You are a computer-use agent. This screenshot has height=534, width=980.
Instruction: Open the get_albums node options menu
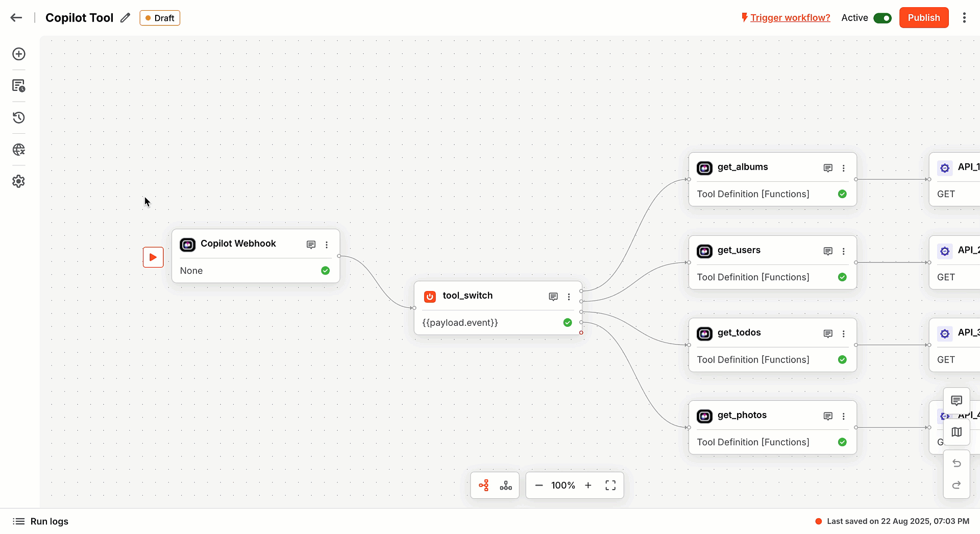click(843, 168)
